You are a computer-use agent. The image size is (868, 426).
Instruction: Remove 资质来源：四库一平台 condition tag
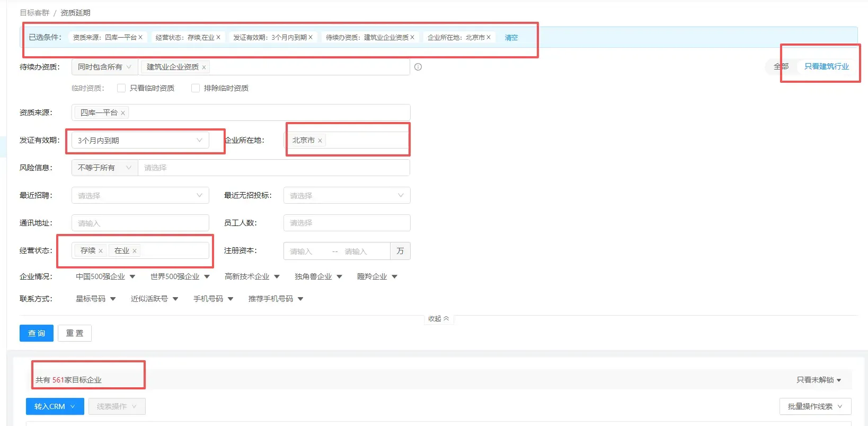click(x=140, y=38)
